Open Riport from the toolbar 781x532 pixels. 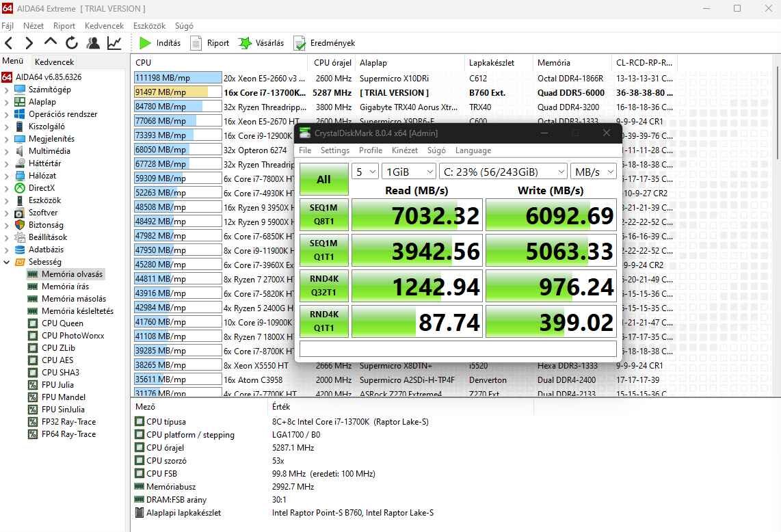tap(210, 43)
